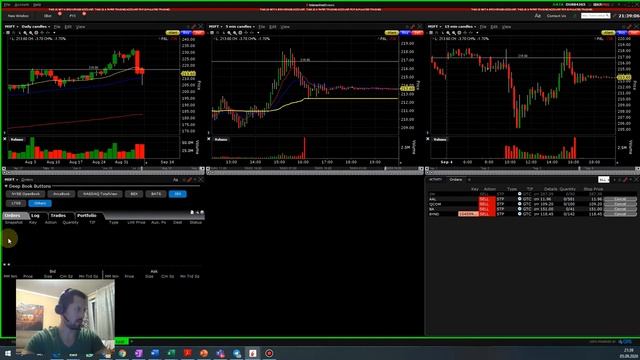640x360 pixels.
Task: Open the FYI notifications button
Action: click(73, 16)
